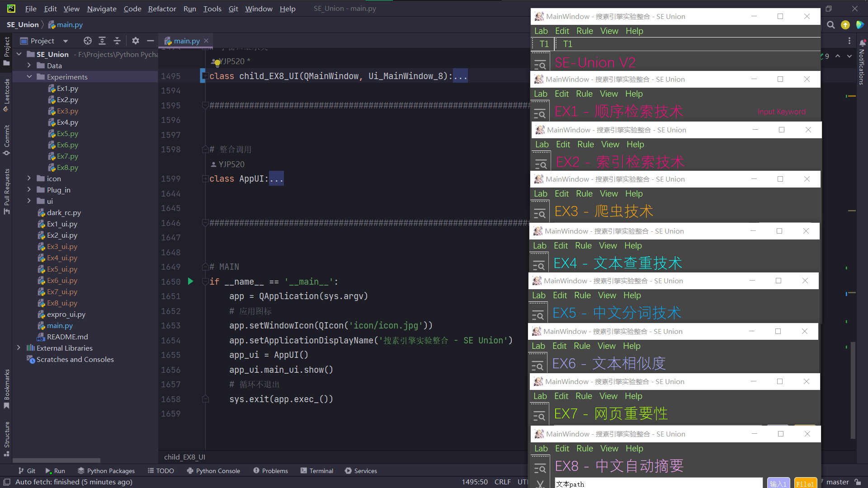Open the Notifications bell panel
Screen dimensions: 868x488
[x=863, y=43]
